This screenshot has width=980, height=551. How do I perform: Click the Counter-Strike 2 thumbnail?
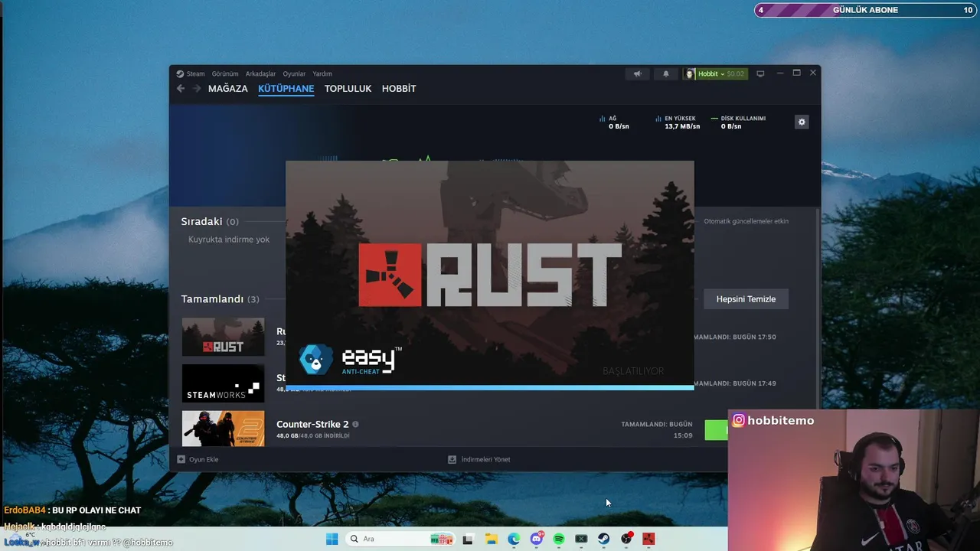223,429
